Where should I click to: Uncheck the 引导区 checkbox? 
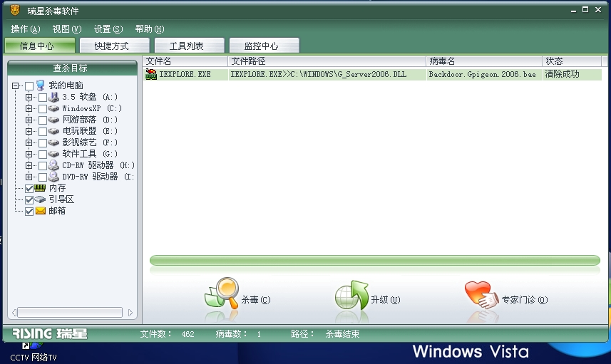tap(29, 200)
